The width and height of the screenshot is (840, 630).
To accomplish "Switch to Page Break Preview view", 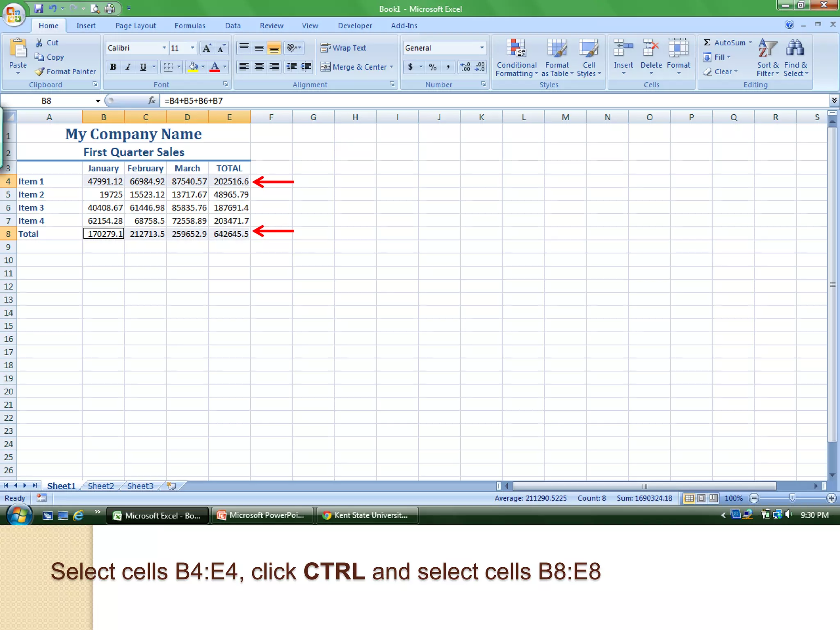I will tap(714, 498).
